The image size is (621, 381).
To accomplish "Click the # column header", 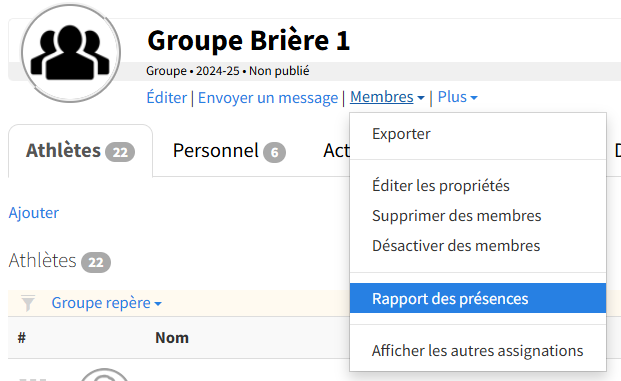I will (22, 338).
